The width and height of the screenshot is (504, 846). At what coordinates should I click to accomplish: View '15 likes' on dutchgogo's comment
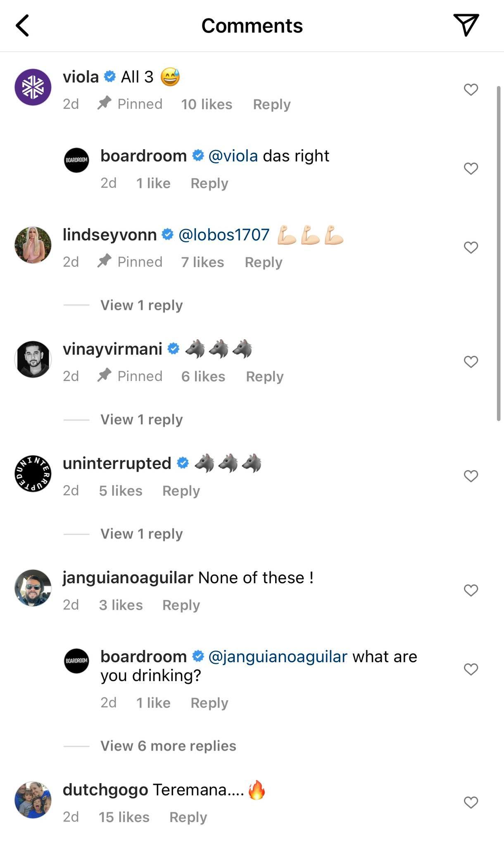pos(124,817)
